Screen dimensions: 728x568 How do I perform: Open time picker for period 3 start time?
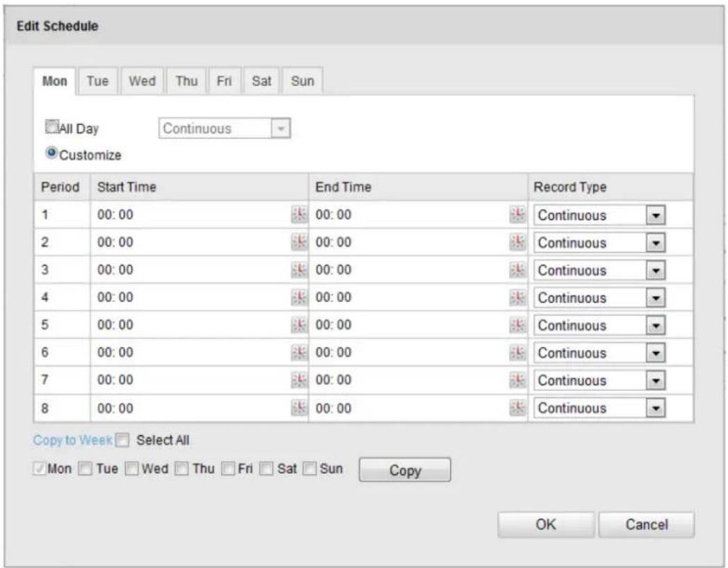pyautogui.click(x=299, y=269)
